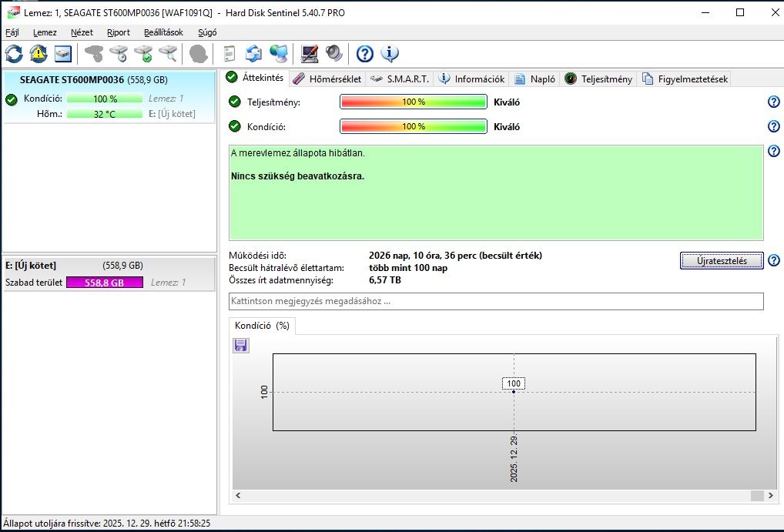Open the Beállítások menu

(x=163, y=32)
